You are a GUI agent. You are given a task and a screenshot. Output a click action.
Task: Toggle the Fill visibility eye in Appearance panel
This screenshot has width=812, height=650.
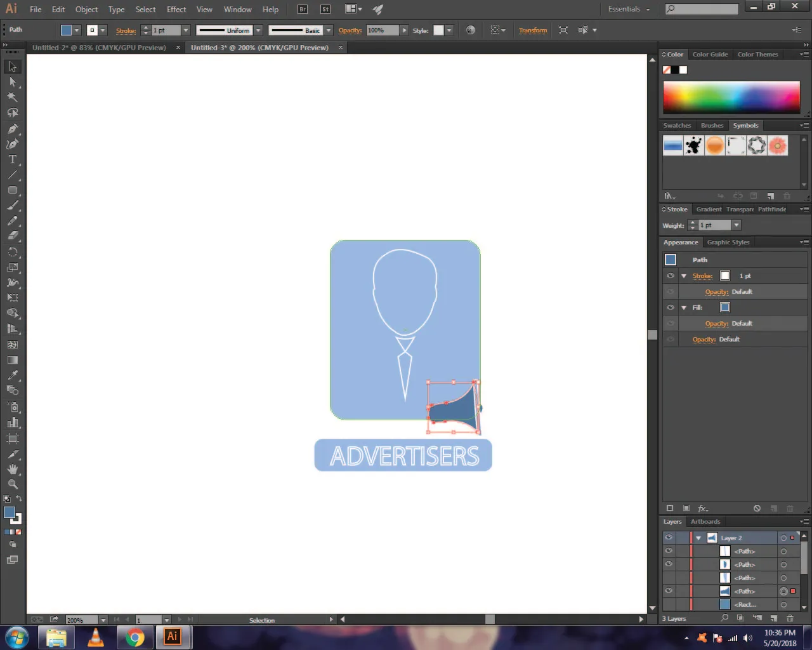[670, 307]
